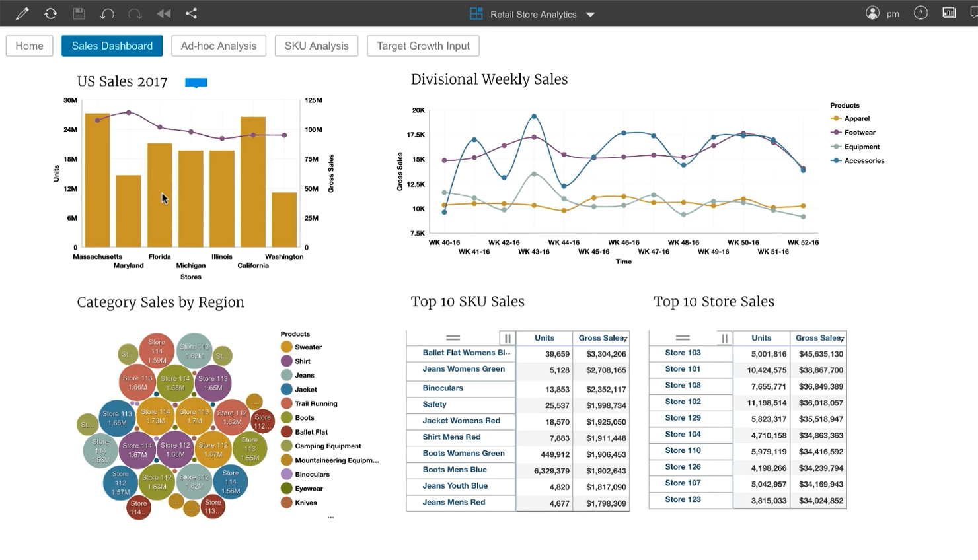Toggle Boots in Products legend

(297, 418)
